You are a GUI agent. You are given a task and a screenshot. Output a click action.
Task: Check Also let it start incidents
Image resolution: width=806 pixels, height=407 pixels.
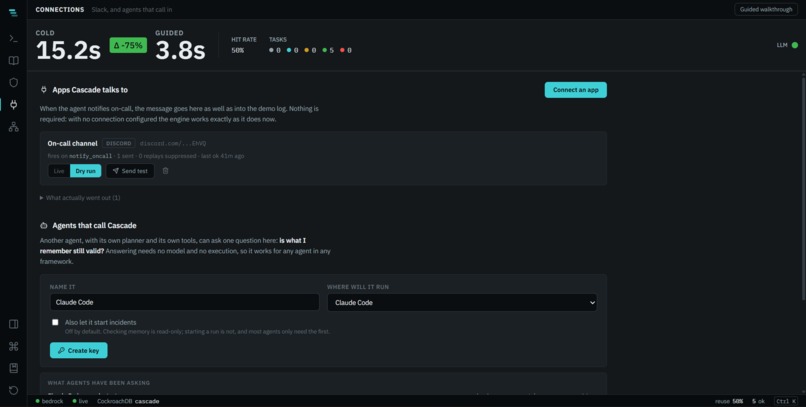click(x=55, y=322)
